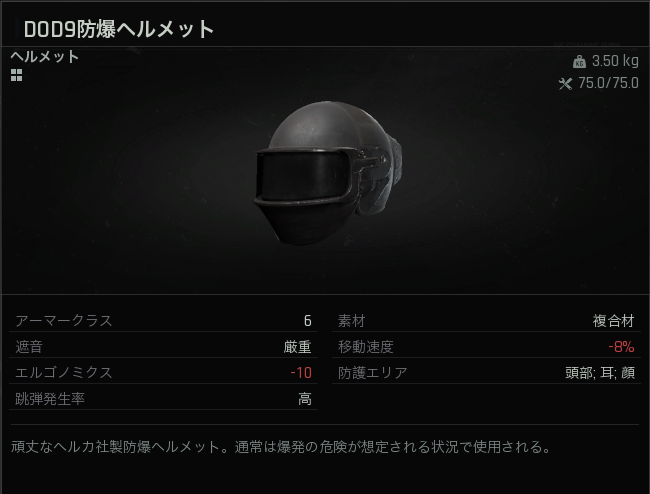Click the エルゴノミクス -10 value
The image size is (650, 494).
click(301, 373)
